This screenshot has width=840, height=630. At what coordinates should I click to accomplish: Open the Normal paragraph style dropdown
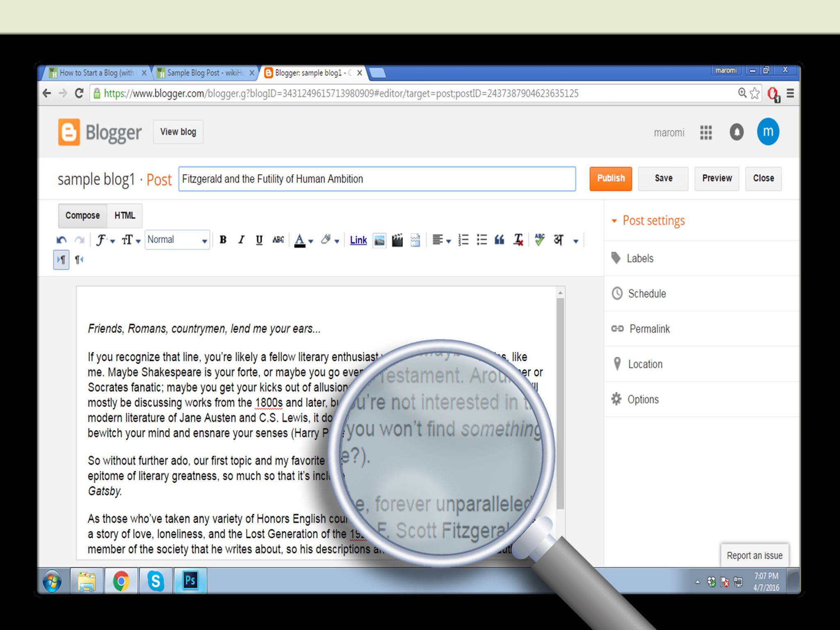coord(177,240)
